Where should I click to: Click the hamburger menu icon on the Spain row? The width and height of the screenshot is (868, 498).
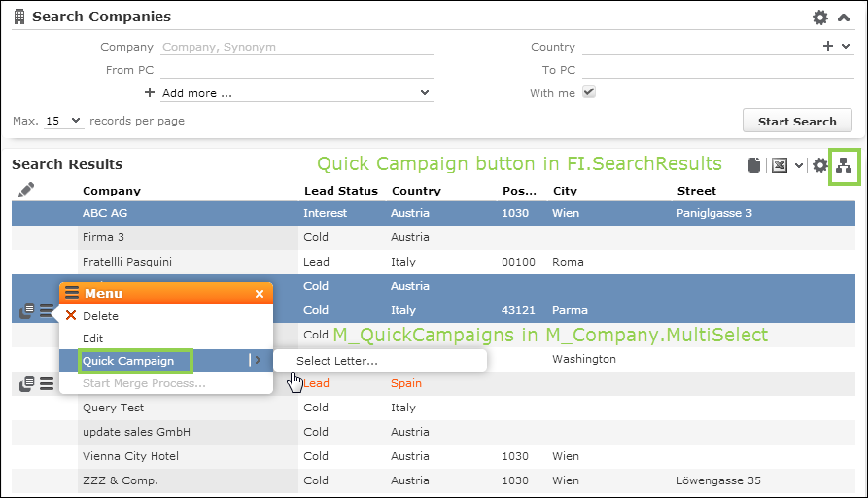(x=46, y=384)
